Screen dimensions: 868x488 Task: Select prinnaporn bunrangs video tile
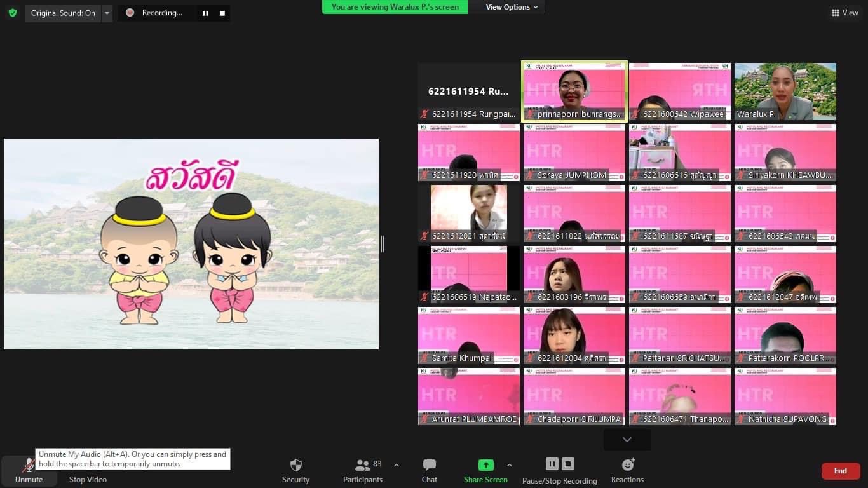click(574, 91)
